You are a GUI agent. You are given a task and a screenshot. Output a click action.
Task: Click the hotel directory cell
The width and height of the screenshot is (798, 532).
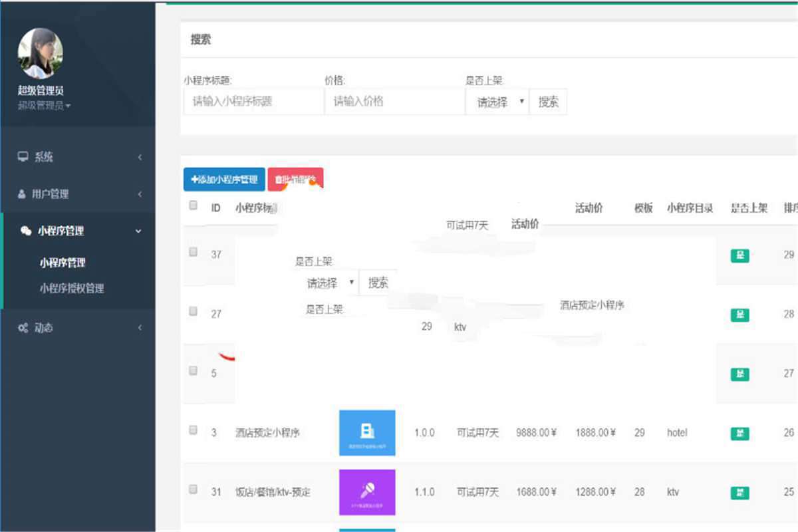point(677,433)
